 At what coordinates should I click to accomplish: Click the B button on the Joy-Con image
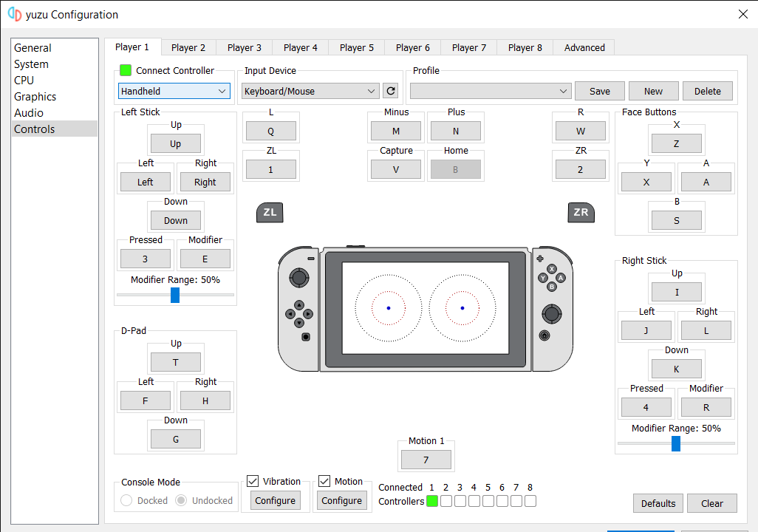552,286
